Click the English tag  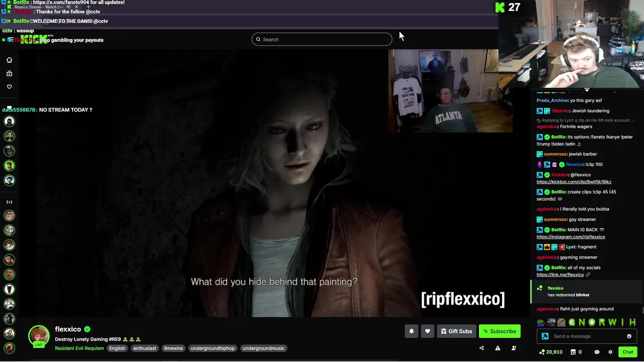click(117, 348)
